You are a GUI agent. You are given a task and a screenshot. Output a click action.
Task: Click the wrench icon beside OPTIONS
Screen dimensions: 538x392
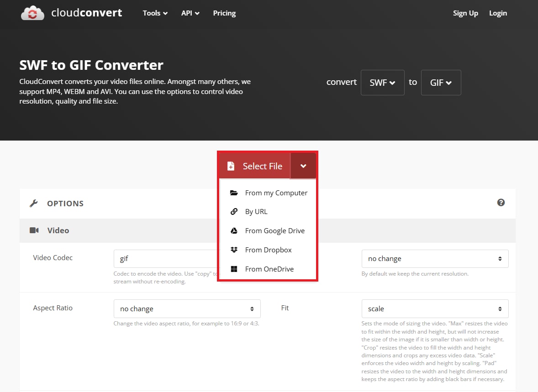tap(34, 204)
